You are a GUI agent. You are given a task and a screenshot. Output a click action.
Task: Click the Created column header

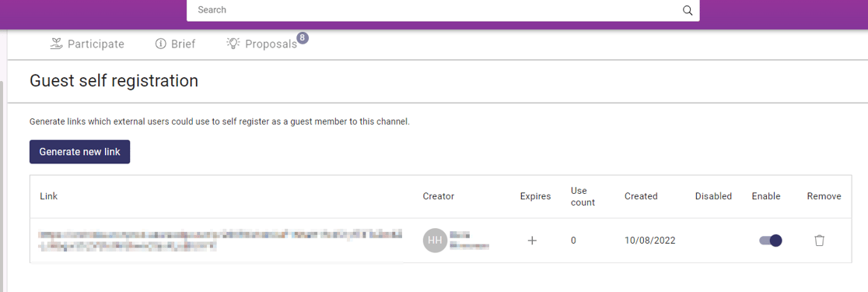tap(641, 196)
